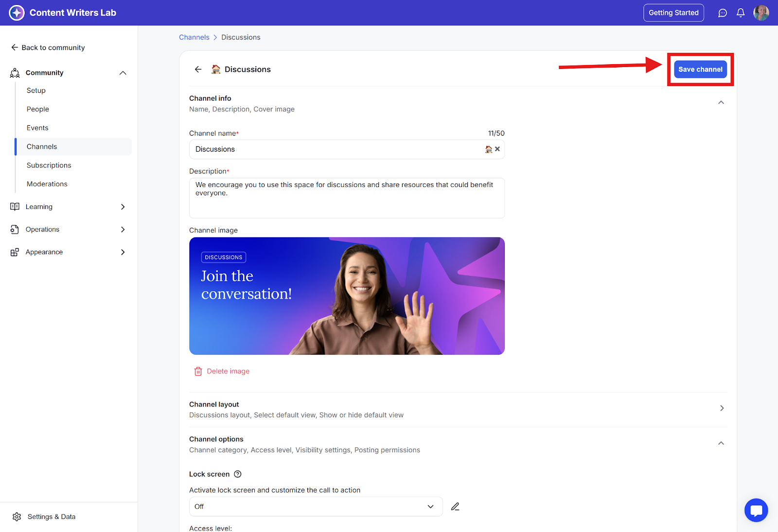Open the user profile avatar menu

pos(761,13)
